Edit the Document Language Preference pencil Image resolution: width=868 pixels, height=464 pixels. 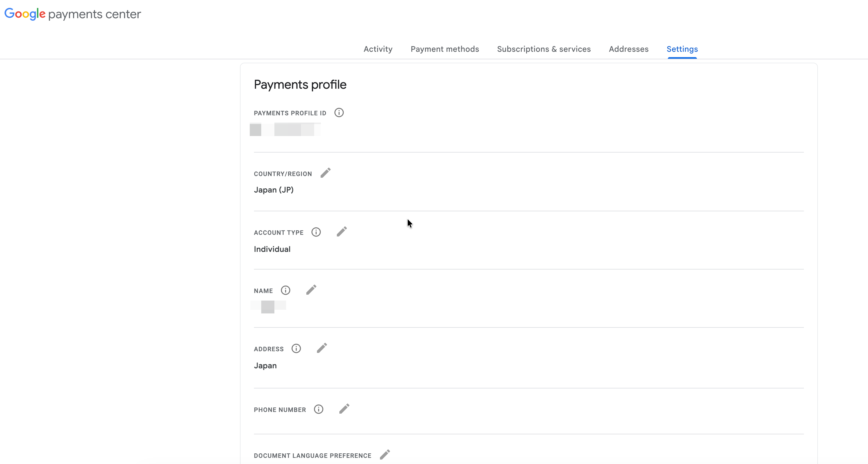pos(385,454)
